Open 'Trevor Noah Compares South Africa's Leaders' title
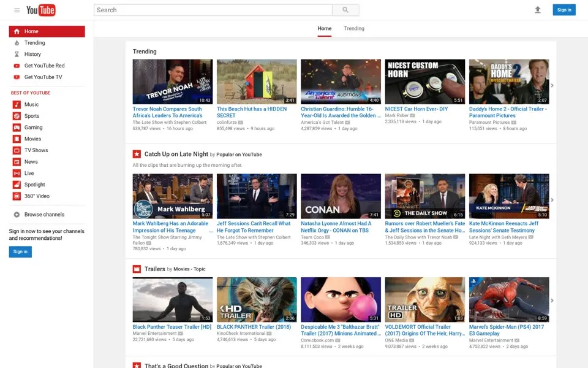588x368 pixels. (168, 112)
